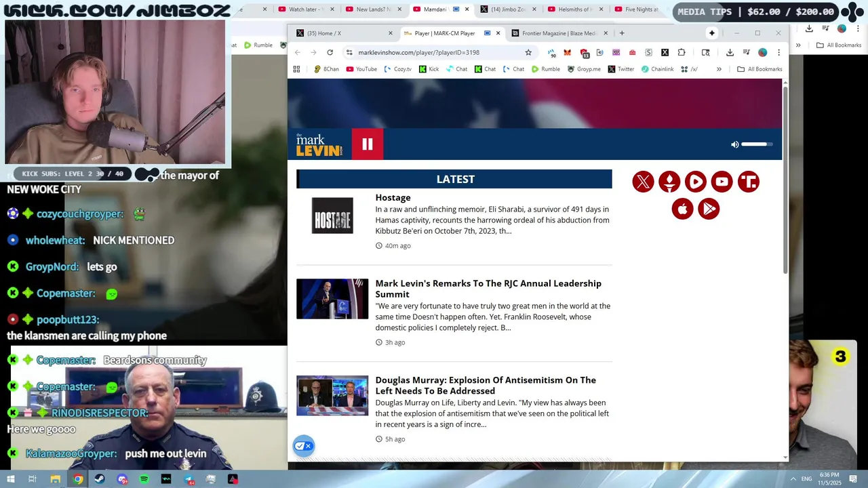Switch to Five Nights tab in back window

(x=637, y=9)
